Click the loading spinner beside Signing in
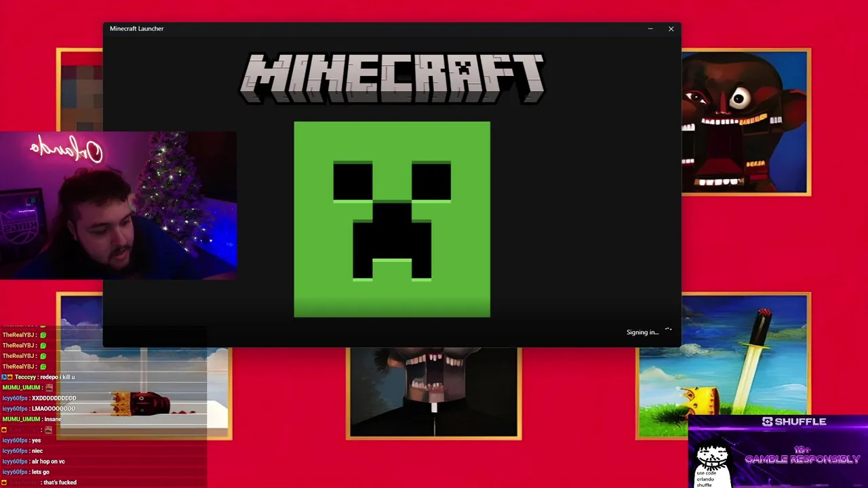The image size is (868, 488). coord(668,330)
